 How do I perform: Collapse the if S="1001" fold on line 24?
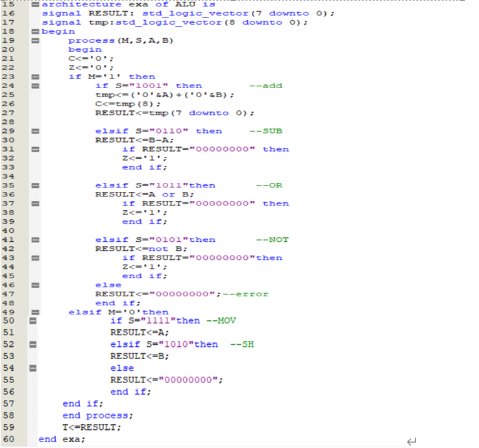(36, 86)
